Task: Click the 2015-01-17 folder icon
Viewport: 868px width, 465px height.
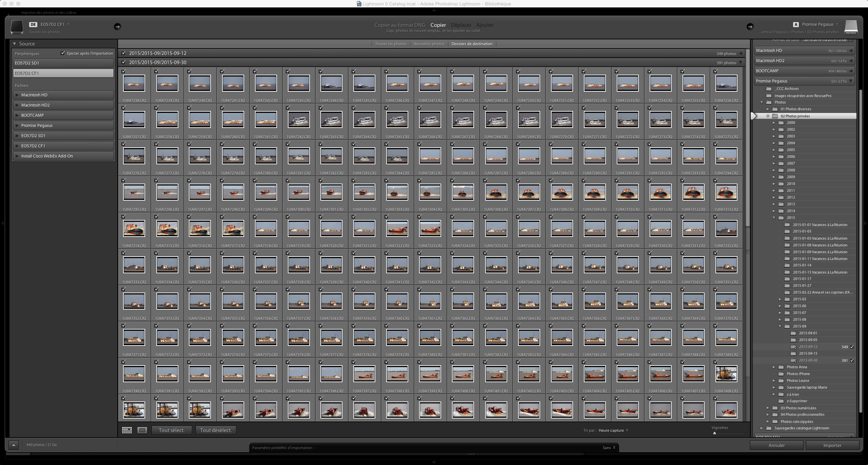Action: [x=787, y=279]
